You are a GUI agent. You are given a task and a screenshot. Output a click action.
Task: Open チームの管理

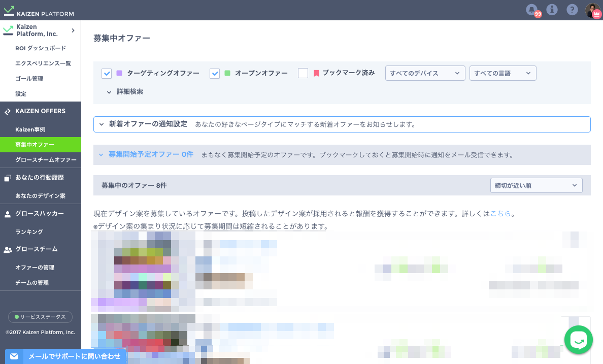point(32,283)
